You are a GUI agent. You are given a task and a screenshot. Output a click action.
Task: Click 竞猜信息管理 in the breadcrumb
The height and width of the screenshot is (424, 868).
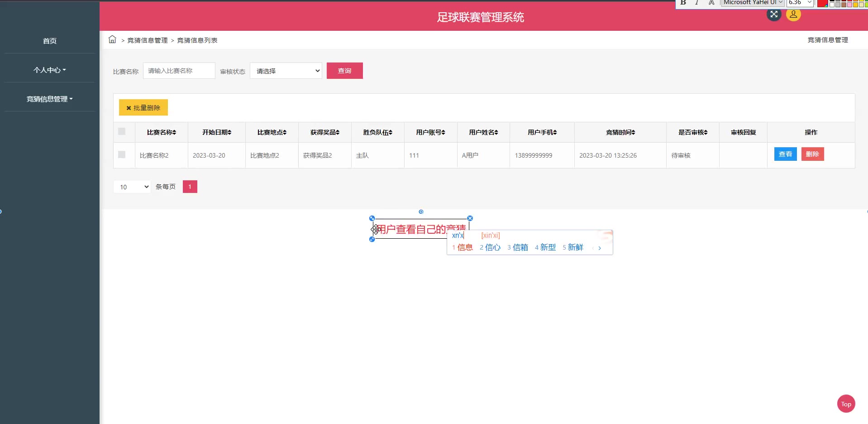coord(148,40)
